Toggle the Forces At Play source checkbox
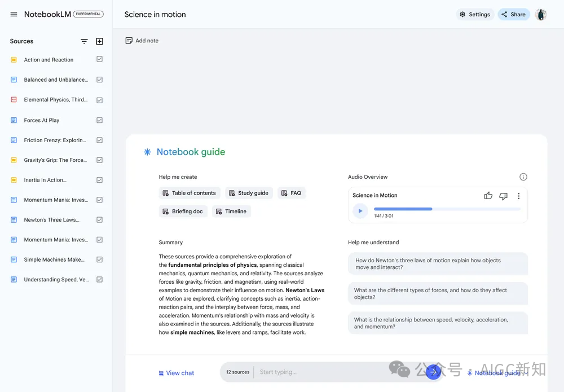Screen dimensions: 564x392 [x=99, y=120]
